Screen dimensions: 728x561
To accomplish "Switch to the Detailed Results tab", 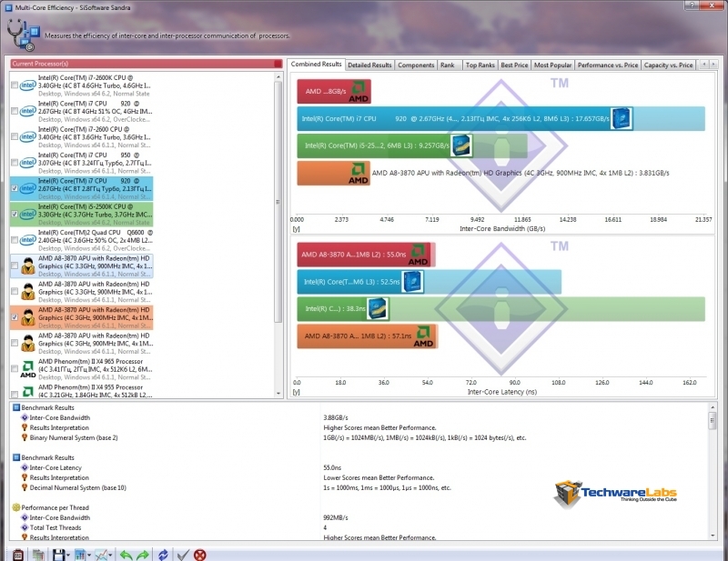I will [369, 65].
